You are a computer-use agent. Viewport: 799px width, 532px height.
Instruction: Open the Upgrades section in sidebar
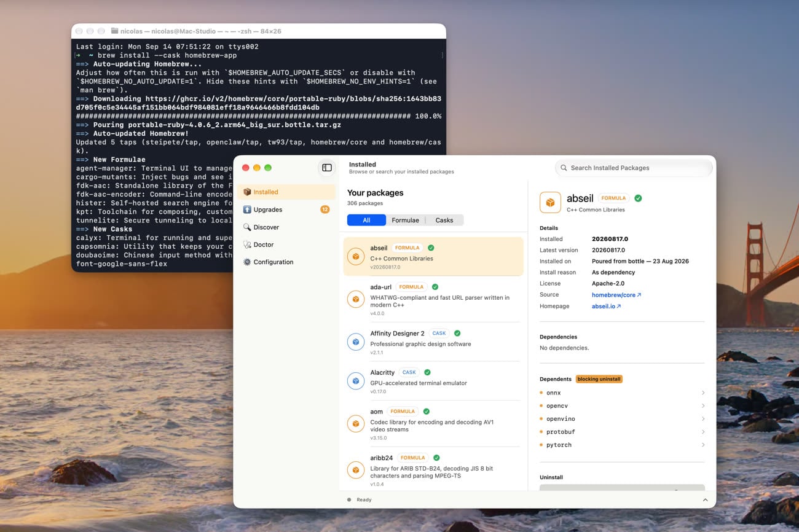click(288, 209)
